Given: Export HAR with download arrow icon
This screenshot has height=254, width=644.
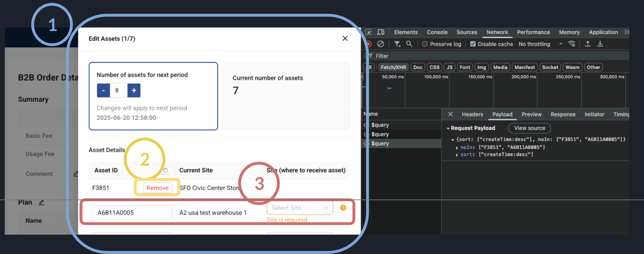Looking at the screenshot, I should click(600, 44).
